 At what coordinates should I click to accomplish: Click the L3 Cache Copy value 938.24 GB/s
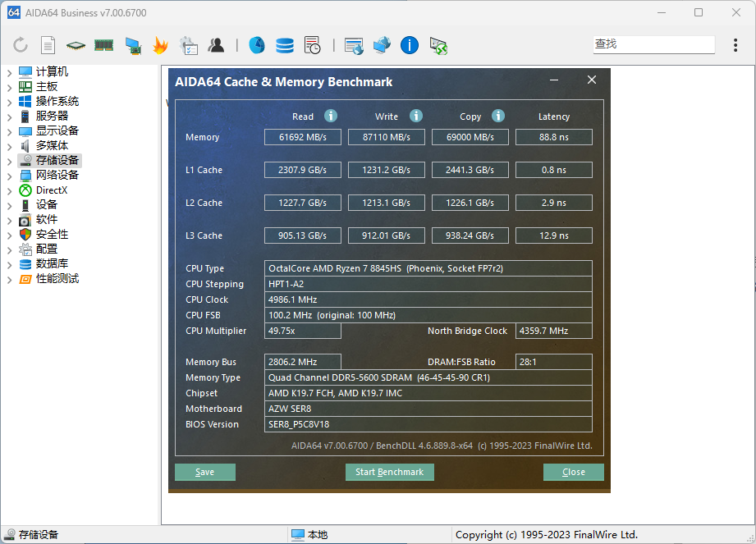pos(470,235)
